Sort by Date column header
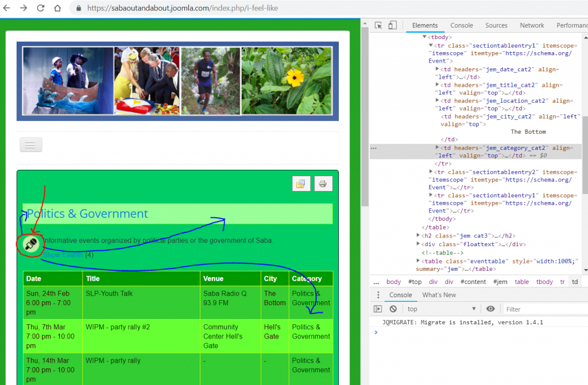 point(34,278)
